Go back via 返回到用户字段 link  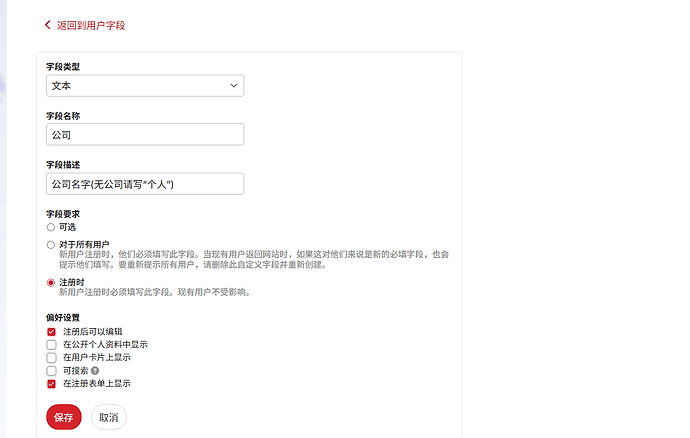(x=91, y=26)
